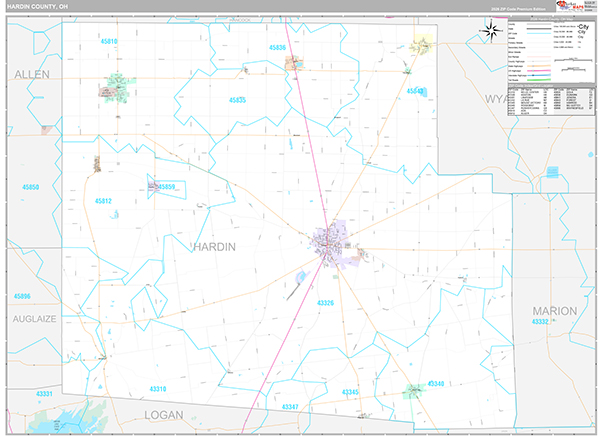Click the "2026 ZIP Code Premium Edition" header text
This screenshot has height=436, width=600.
(x=518, y=9)
